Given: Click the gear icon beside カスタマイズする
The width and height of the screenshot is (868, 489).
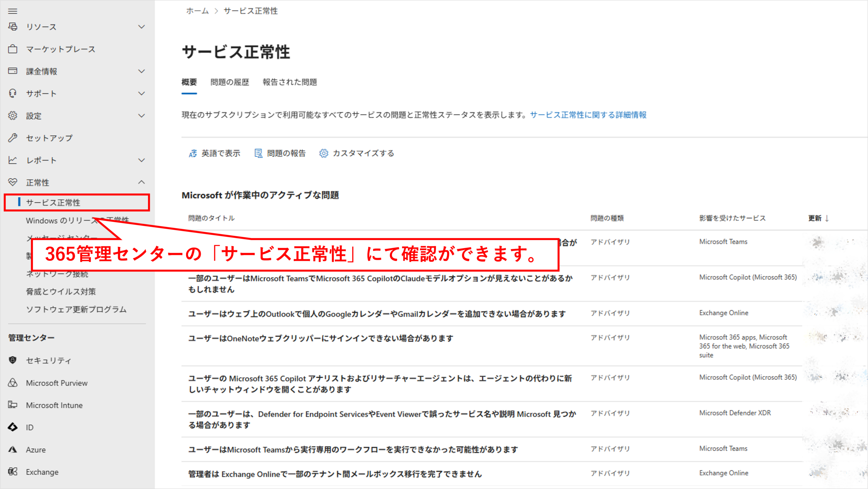Looking at the screenshot, I should pyautogui.click(x=324, y=153).
